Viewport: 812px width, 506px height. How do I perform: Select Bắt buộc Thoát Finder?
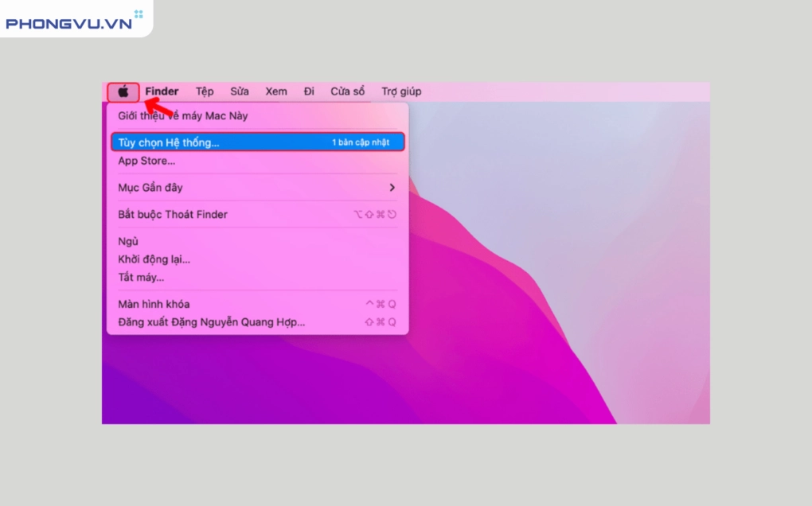coord(173,214)
